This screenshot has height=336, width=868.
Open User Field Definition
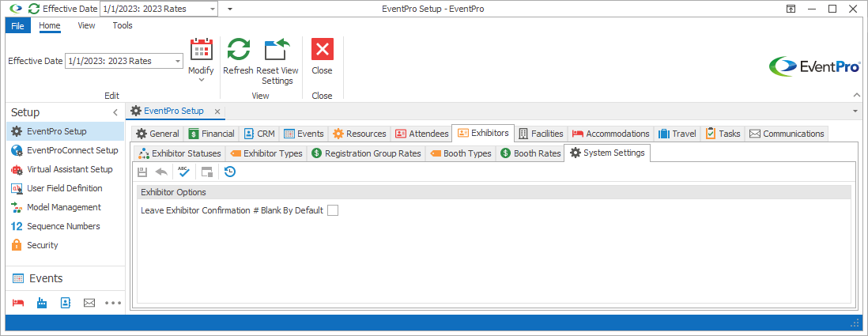coord(65,188)
